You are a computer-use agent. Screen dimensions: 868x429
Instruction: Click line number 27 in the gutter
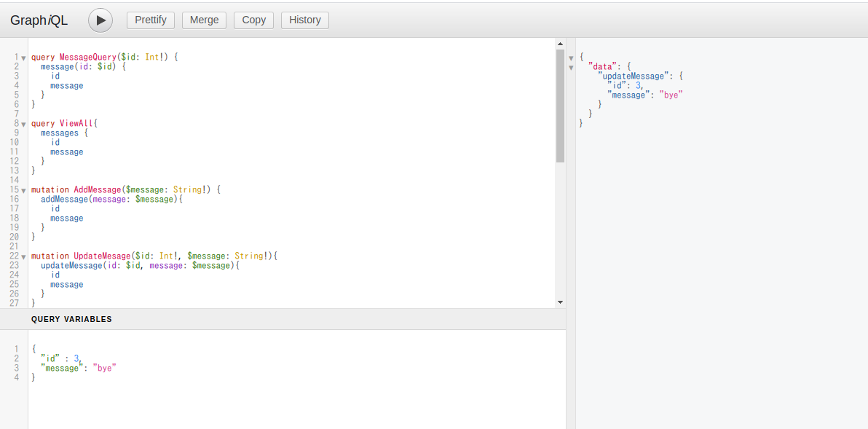coord(14,303)
